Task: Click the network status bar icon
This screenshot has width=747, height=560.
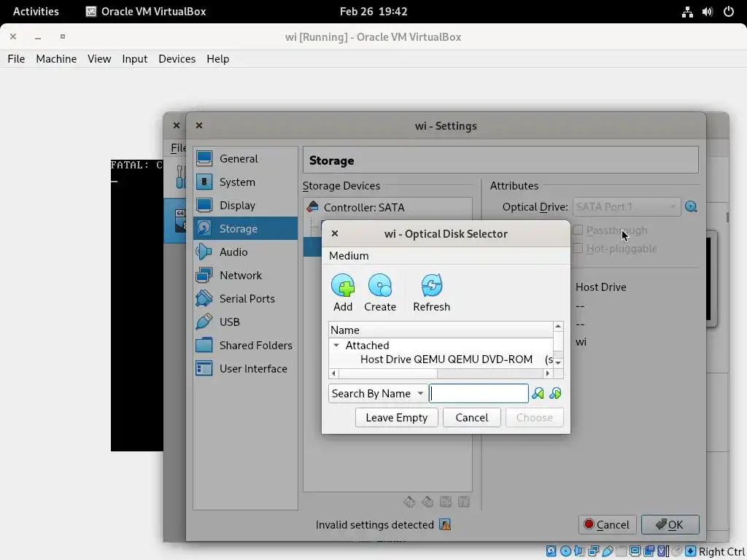Action: pyautogui.click(x=593, y=551)
